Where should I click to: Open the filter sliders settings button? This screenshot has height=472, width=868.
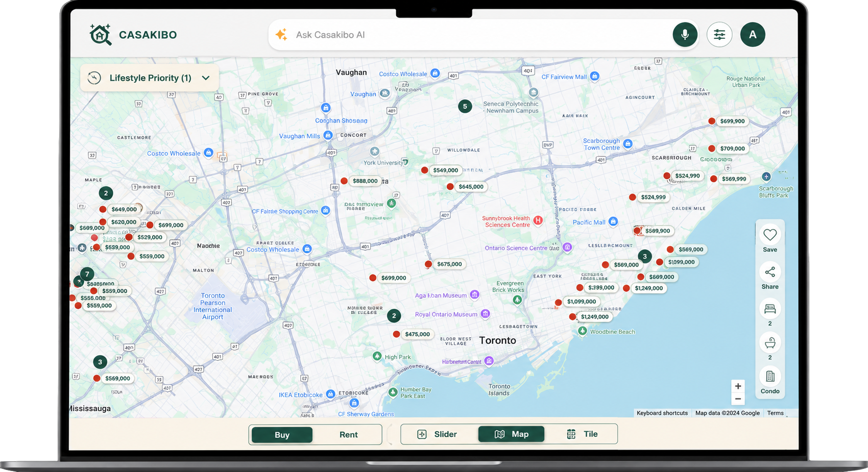(719, 35)
